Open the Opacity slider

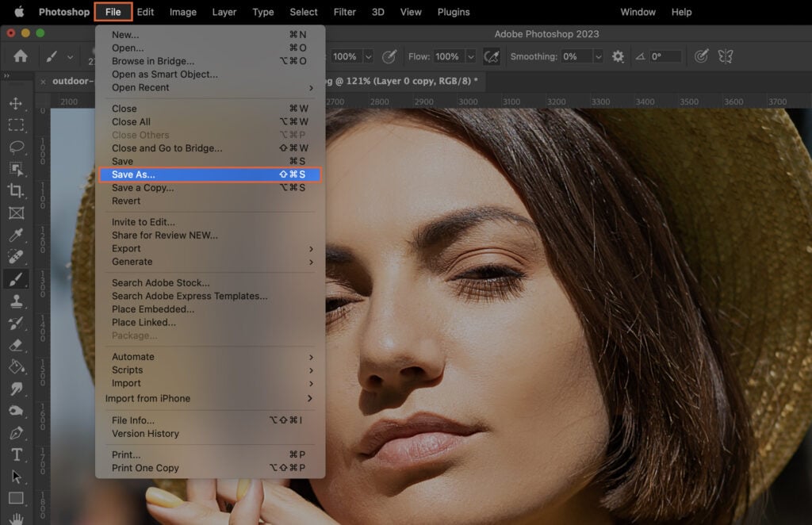[x=368, y=56]
